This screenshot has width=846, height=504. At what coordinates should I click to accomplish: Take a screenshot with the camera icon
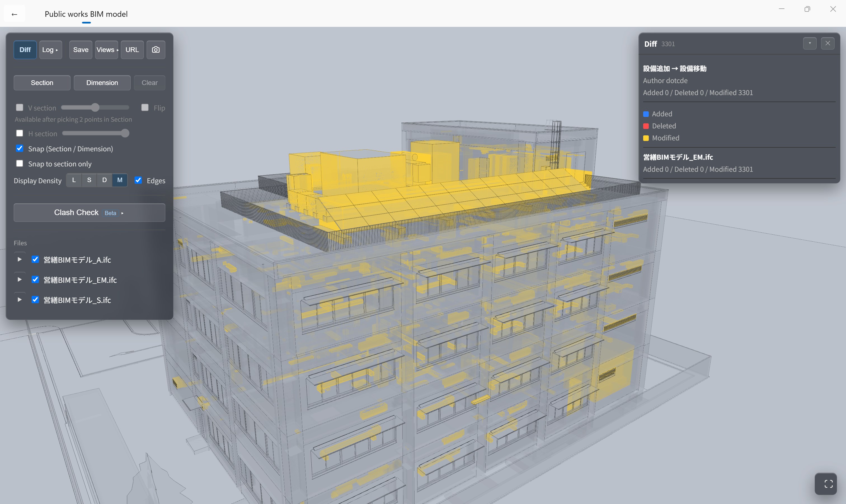156,50
